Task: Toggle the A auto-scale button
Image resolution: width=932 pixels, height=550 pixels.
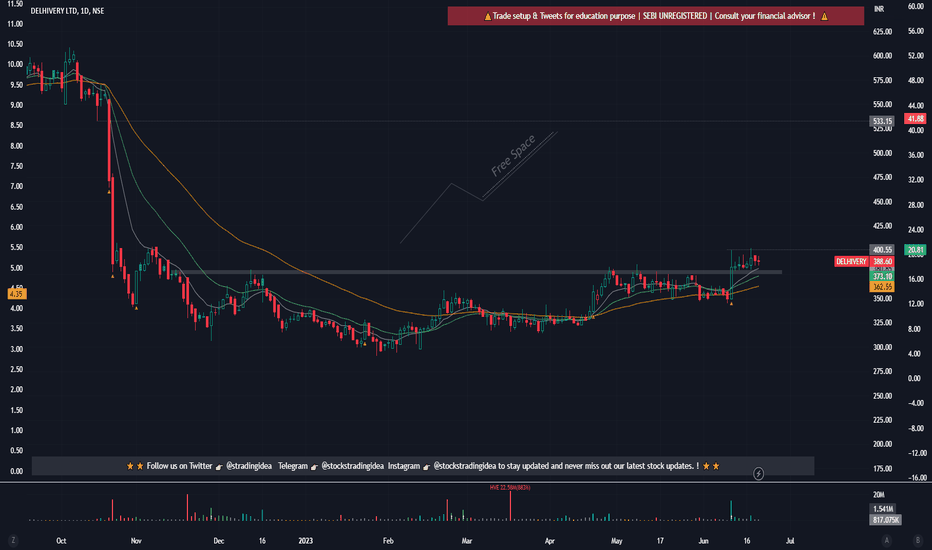Action: point(887,540)
